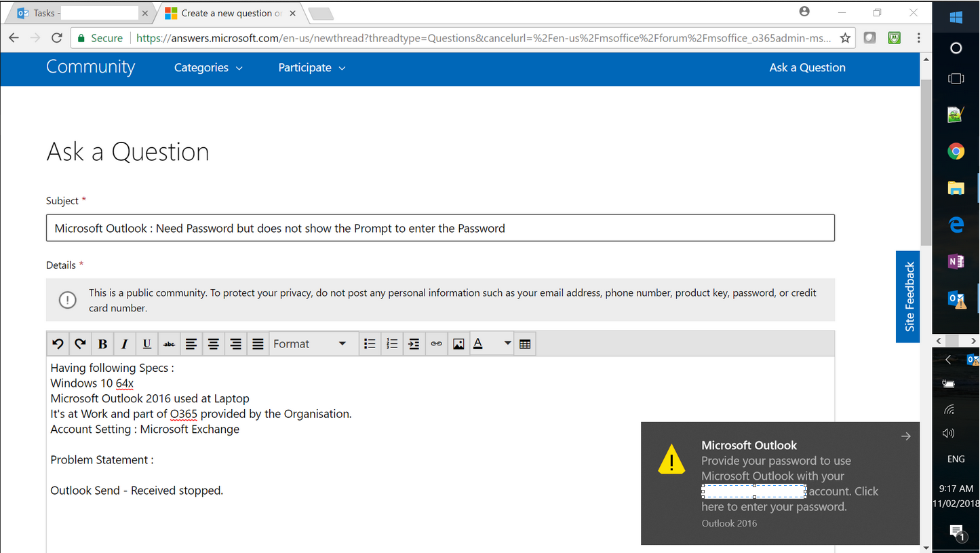Open the Site Feedback tab
980x553 pixels.
tap(909, 297)
